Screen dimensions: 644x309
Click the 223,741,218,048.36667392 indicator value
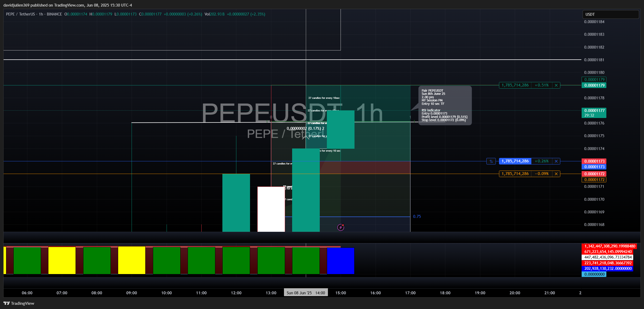(x=607, y=263)
